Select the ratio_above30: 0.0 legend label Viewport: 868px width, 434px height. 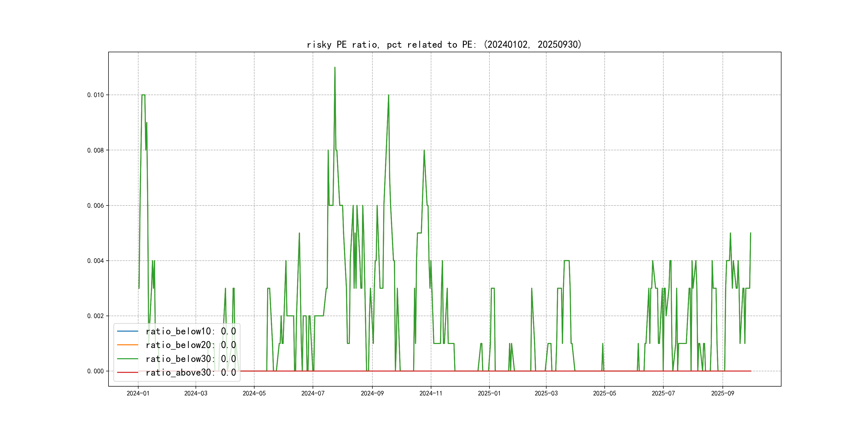pos(191,373)
